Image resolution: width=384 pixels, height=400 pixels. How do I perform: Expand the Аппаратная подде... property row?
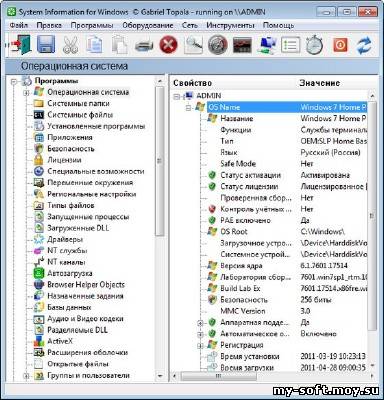[x=200, y=323]
